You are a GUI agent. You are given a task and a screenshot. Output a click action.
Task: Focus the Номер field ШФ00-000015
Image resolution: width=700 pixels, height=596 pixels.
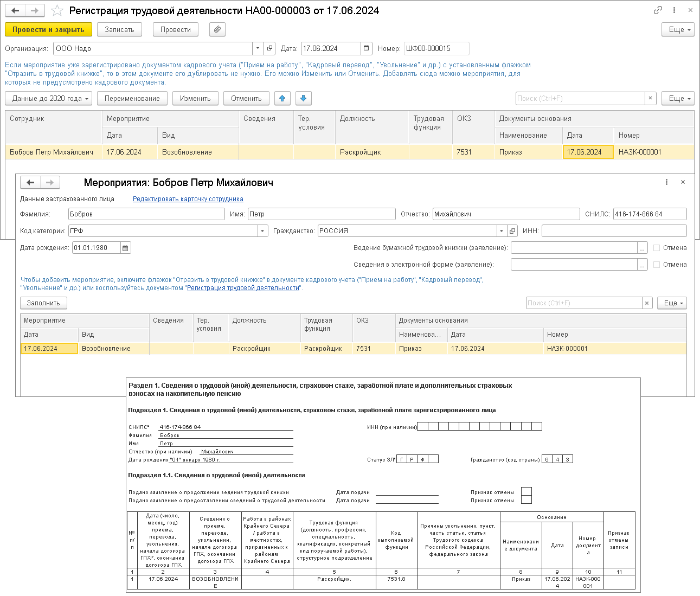(436, 48)
